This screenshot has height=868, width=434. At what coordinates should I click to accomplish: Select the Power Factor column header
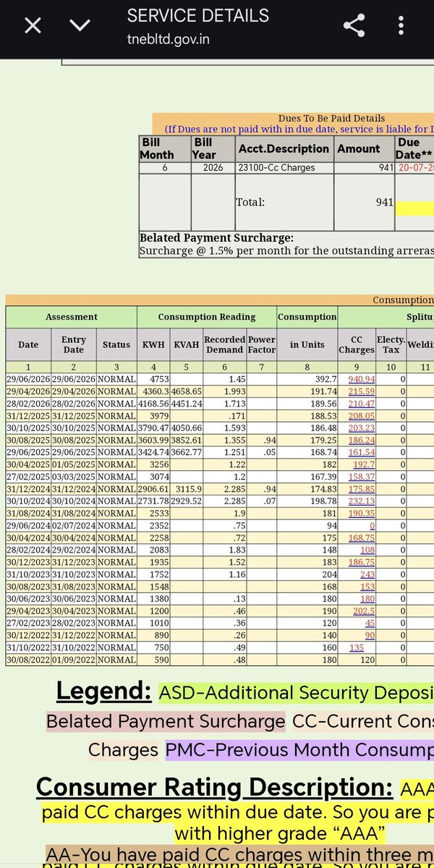(262, 344)
